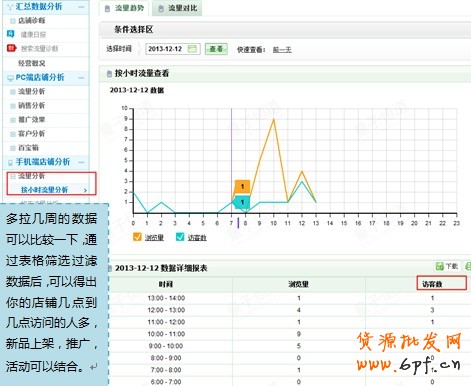This screenshot has height=386, width=471.
Task: Uncheck the orange 浏览量 legend checkbox
Action: 137,237
